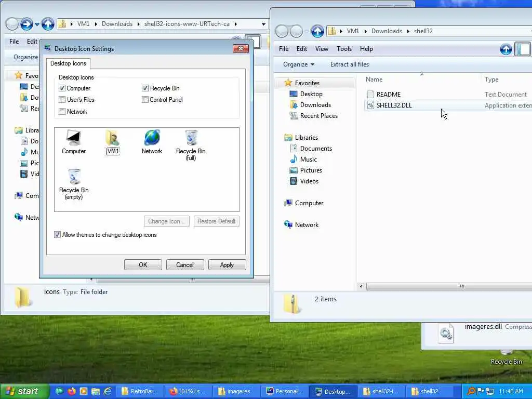Open the SHELL32.DLL file icon

370,105
